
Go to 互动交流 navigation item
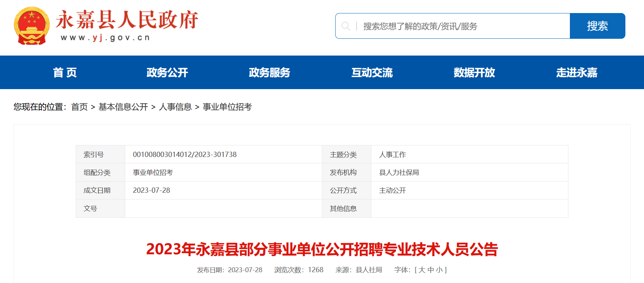click(372, 72)
